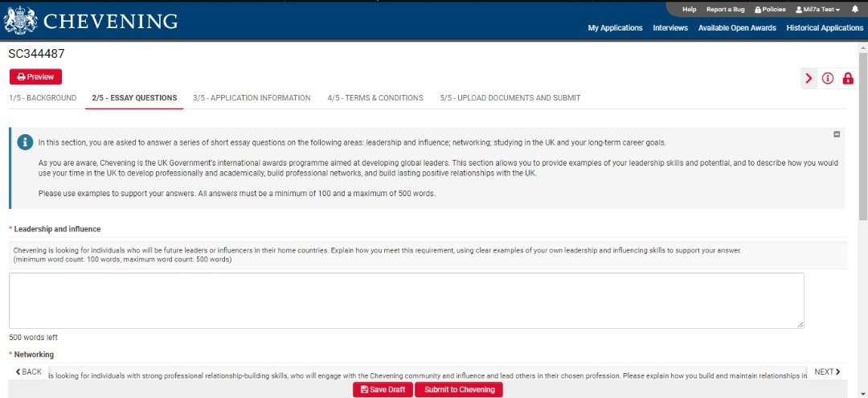Screen dimensions: 868x398
Task: Open Available Open Awards
Action: click(x=737, y=27)
